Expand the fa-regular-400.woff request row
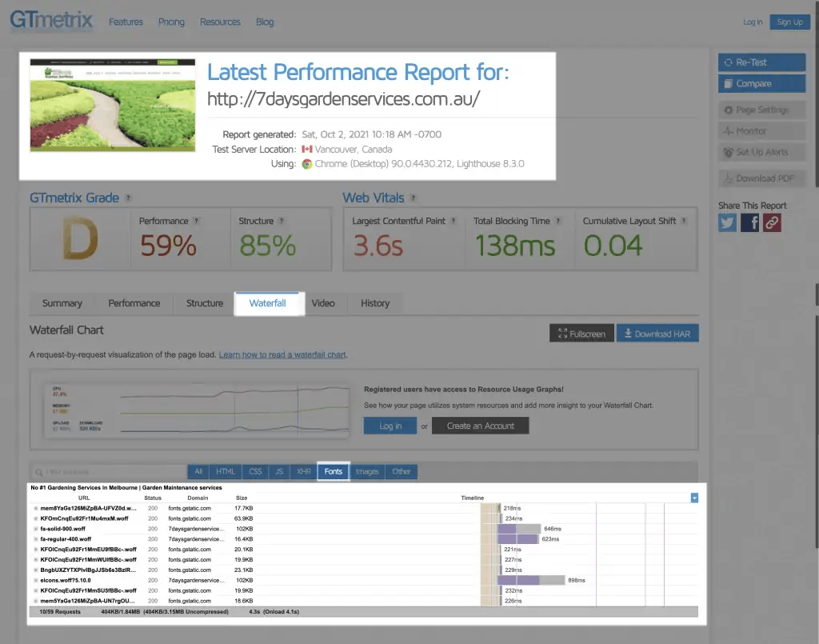Viewport: 819px width, 644px height. pos(35,539)
